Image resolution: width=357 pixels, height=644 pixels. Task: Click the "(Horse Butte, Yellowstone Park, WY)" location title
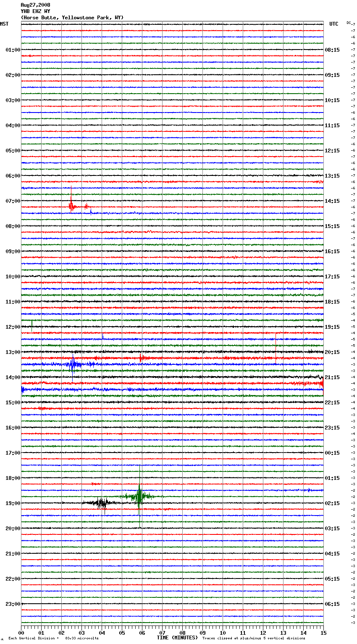pos(72,18)
